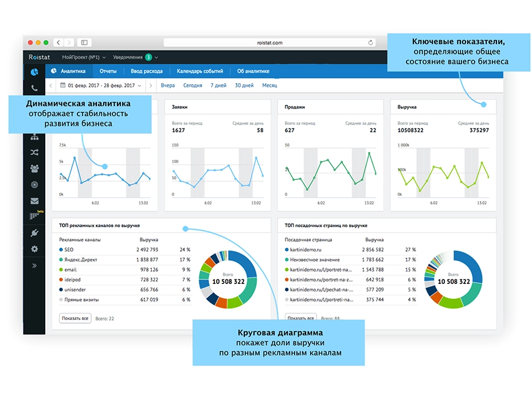This screenshot has width=532, height=394.
Task: Select the users group sidebar icon
Action: (x=34, y=169)
